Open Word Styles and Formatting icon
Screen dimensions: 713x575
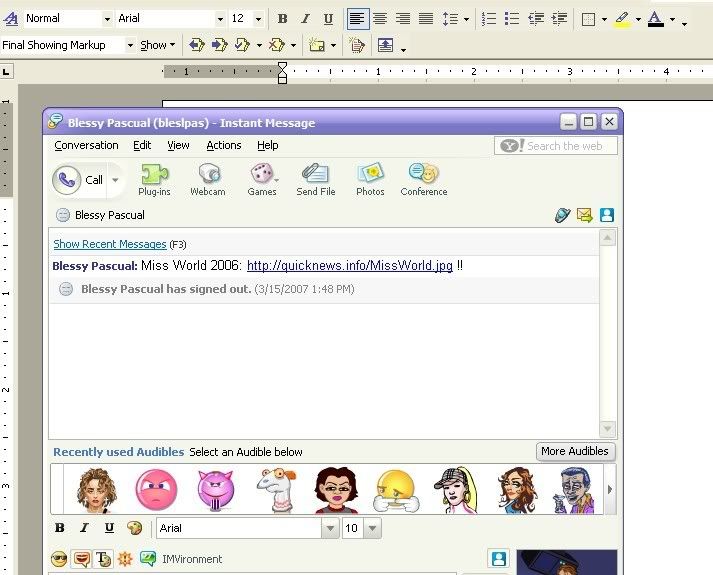click(x=10, y=19)
